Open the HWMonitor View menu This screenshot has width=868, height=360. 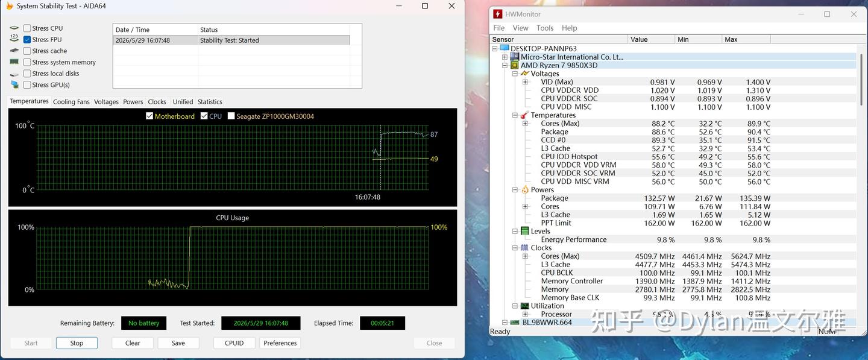520,28
